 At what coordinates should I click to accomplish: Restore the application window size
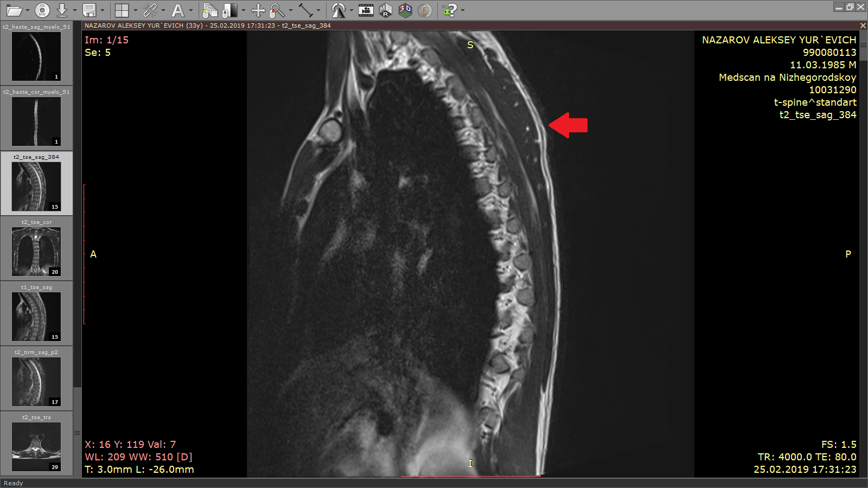850,7
